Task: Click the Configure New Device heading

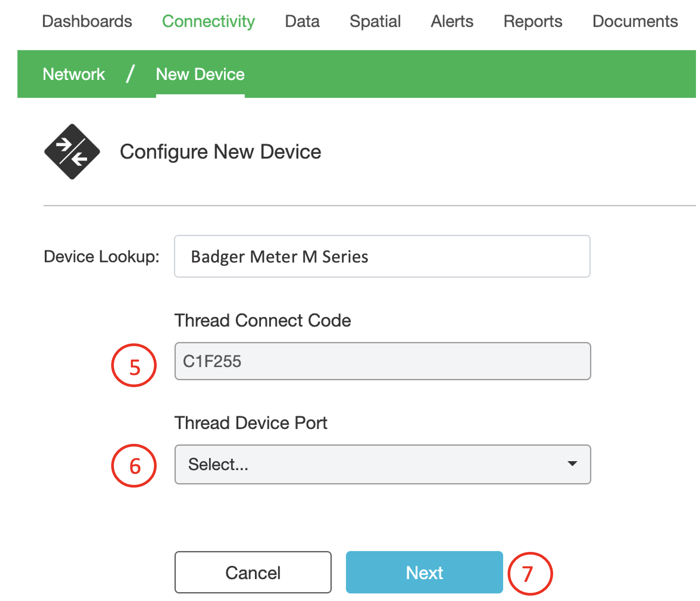Action: 221,152
